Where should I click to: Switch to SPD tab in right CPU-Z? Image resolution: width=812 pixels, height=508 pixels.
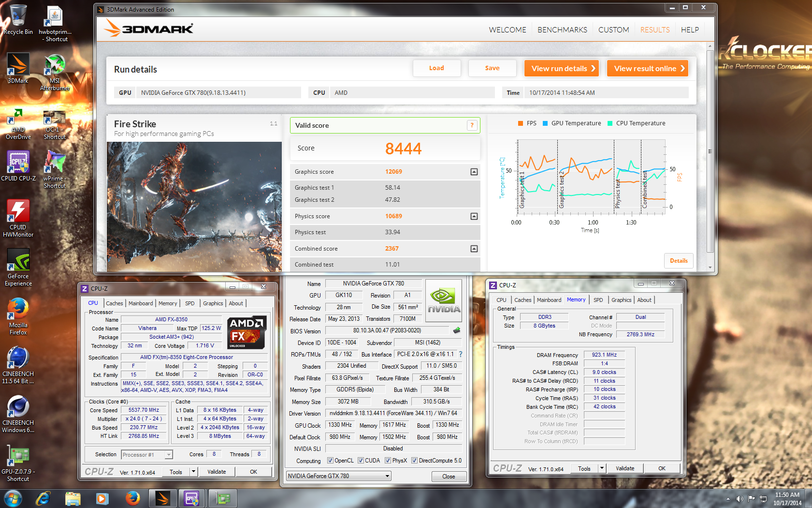tap(598, 300)
